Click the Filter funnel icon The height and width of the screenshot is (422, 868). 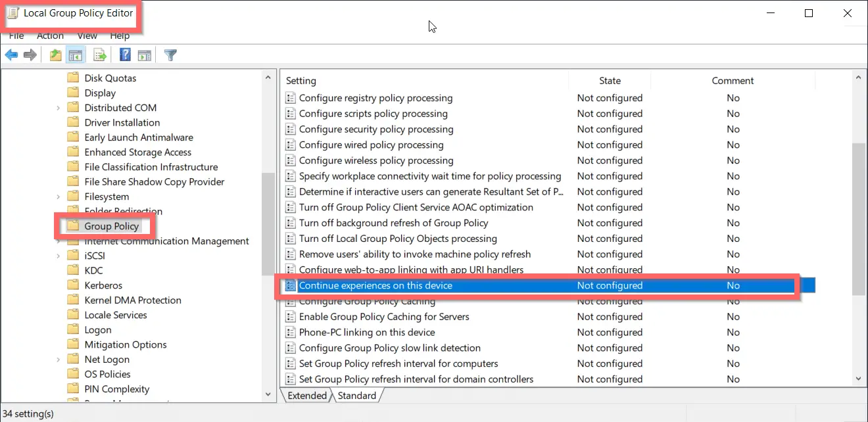pyautogui.click(x=171, y=55)
